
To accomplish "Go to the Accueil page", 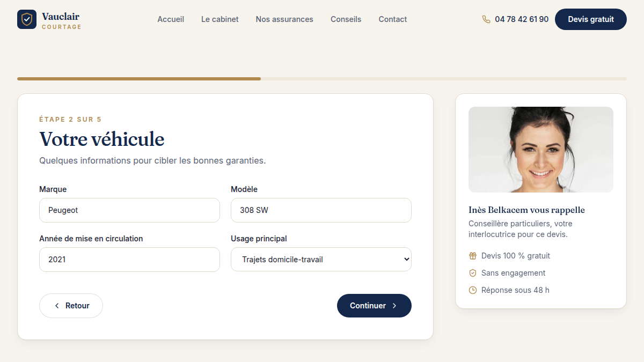I will (x=171, y=19).
